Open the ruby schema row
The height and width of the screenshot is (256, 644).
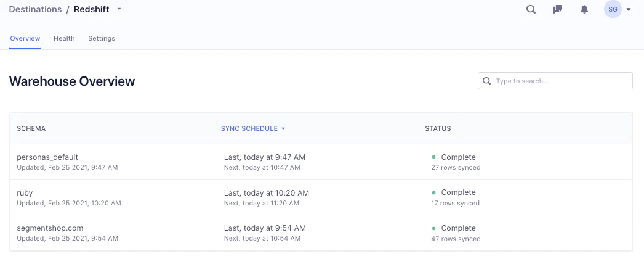(x=25, y=193)
